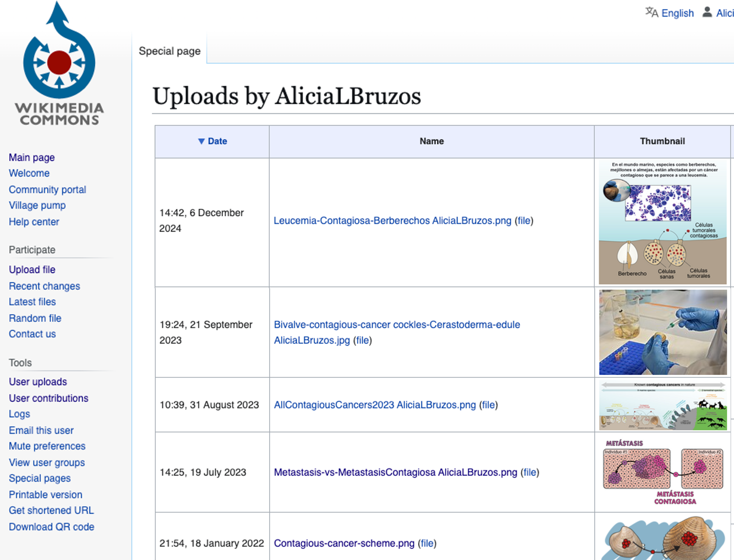Click the lab cockle injection photo thumbnail
734x560 pixels.
[663, 332]
